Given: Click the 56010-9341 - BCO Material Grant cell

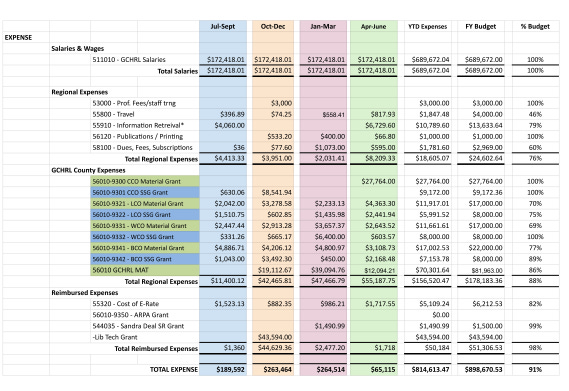Looking at the screenshot, I should click(x=145, y=248).
